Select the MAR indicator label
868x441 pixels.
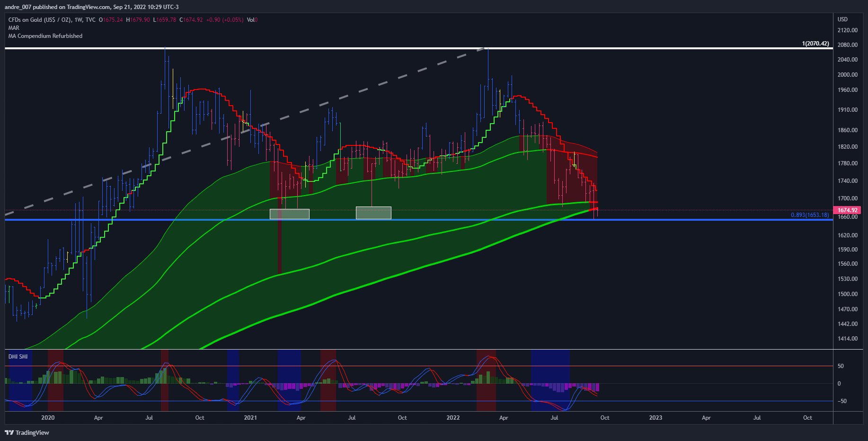[x=14, y=28]
